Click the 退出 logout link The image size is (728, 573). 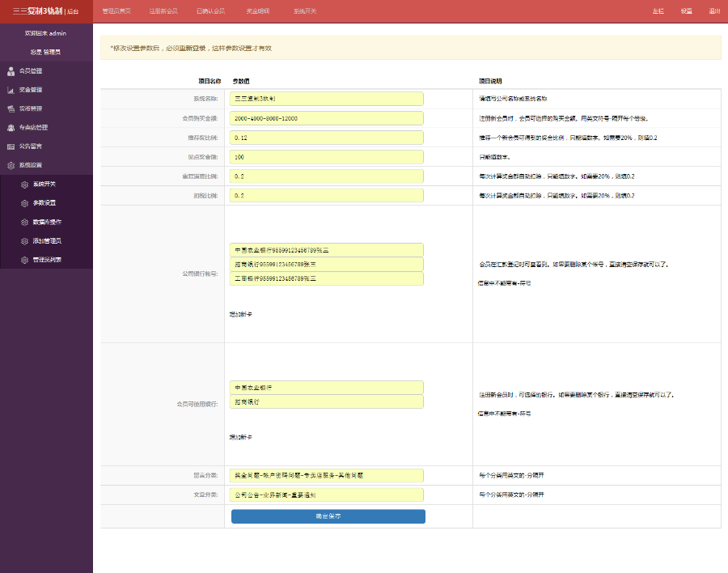(713, 11)
